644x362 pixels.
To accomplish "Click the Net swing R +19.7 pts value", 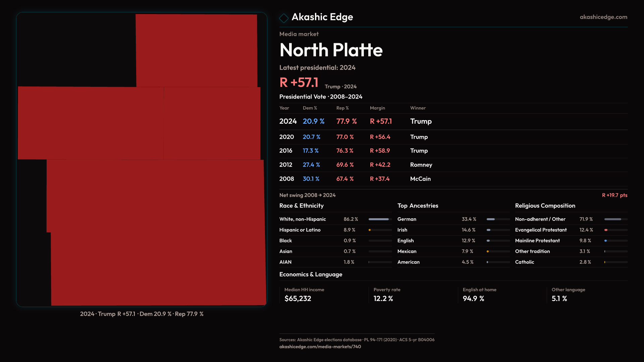I will 614,195.
